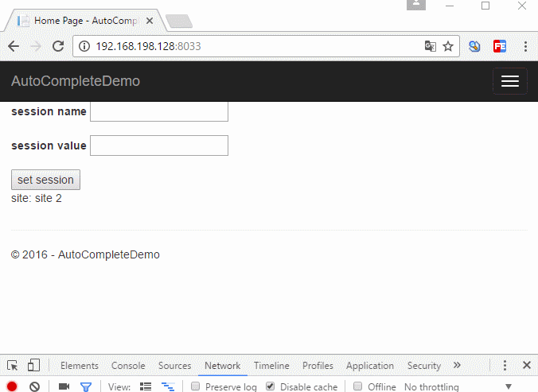Capture screenshots with camera icon

[64, 386]
